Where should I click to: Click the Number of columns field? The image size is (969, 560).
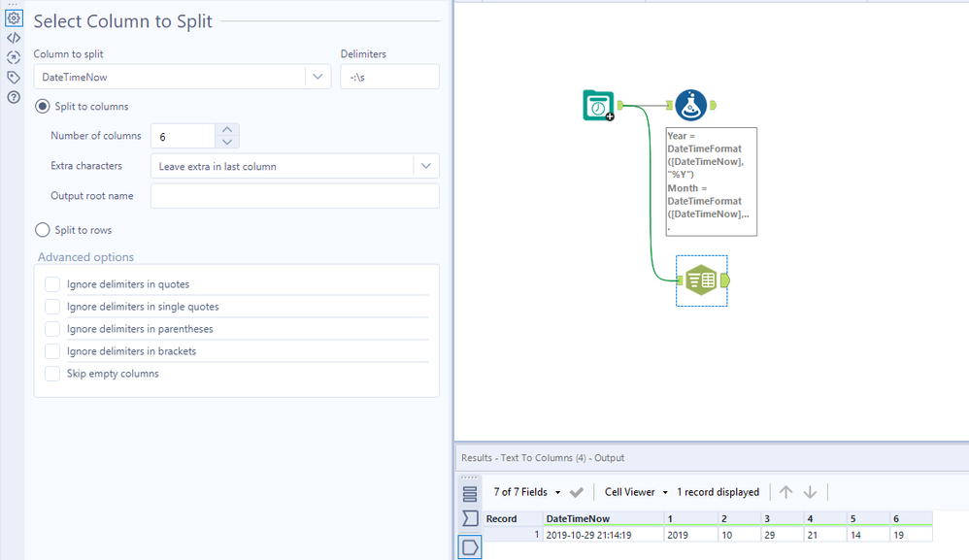pos(183,136)
